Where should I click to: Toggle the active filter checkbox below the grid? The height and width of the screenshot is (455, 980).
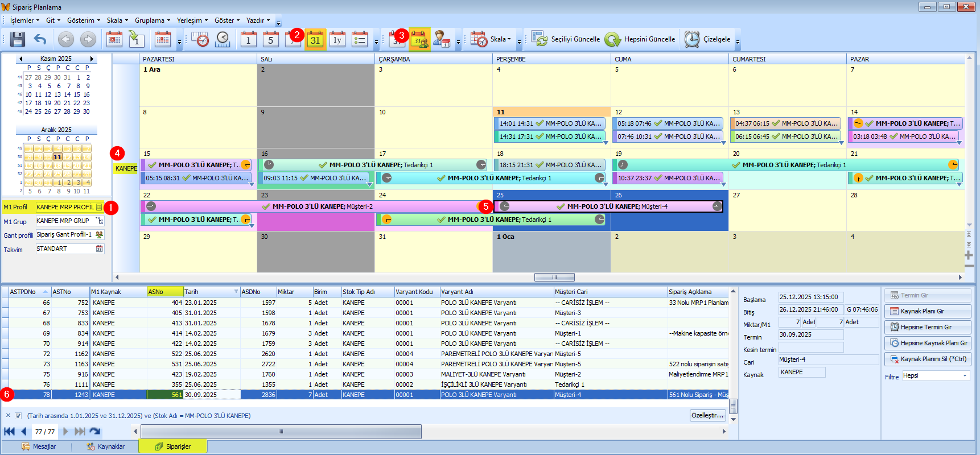click(x=18, y=416)
